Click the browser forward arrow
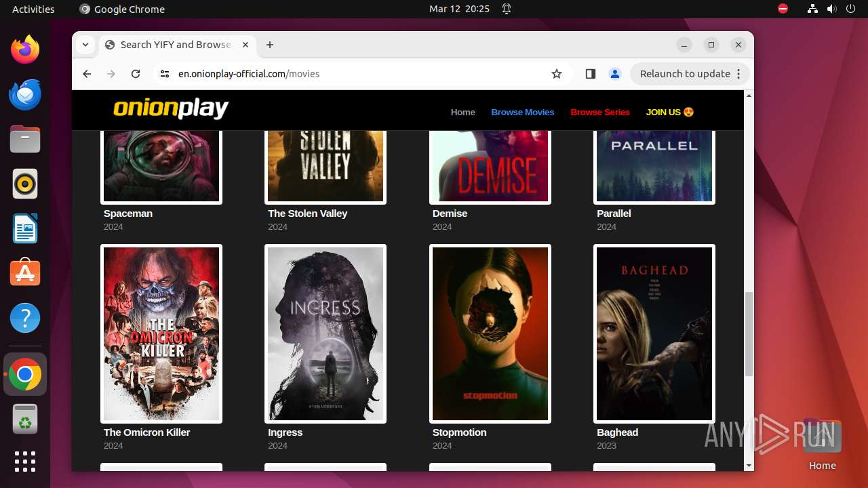 pos(111,74)
